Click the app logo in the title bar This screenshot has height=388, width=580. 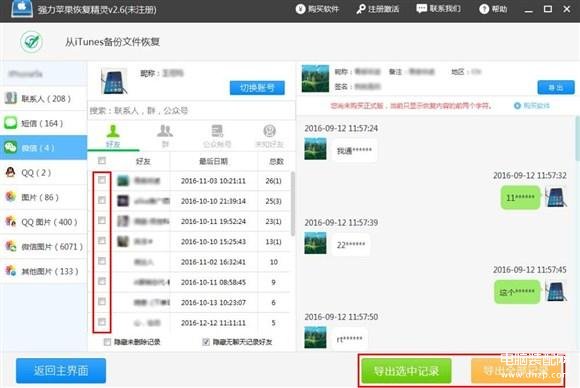22,9
